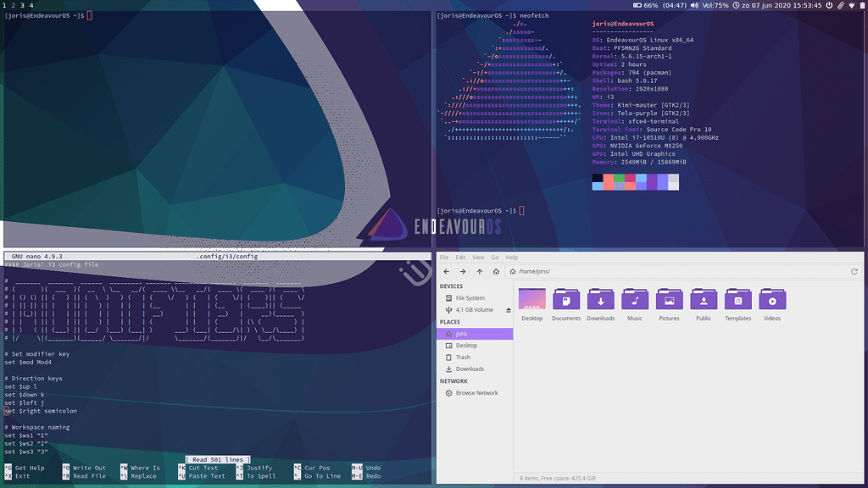Navigate back with the left arrow icon
The width and height of the screenshot is (868, 488).
(x=446, y=271)
